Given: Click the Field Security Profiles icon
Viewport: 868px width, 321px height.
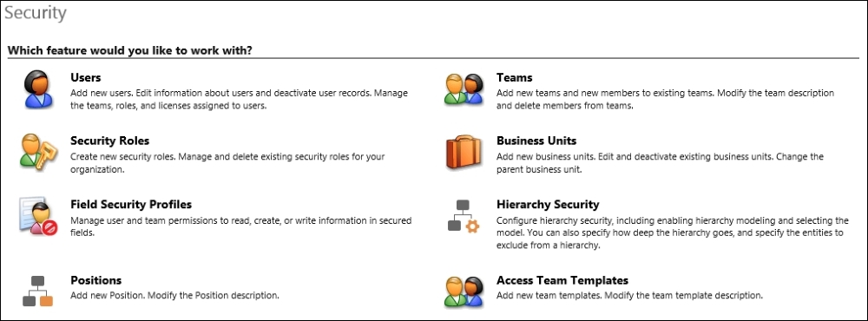Looking at the screenshot, I should 39,216.
